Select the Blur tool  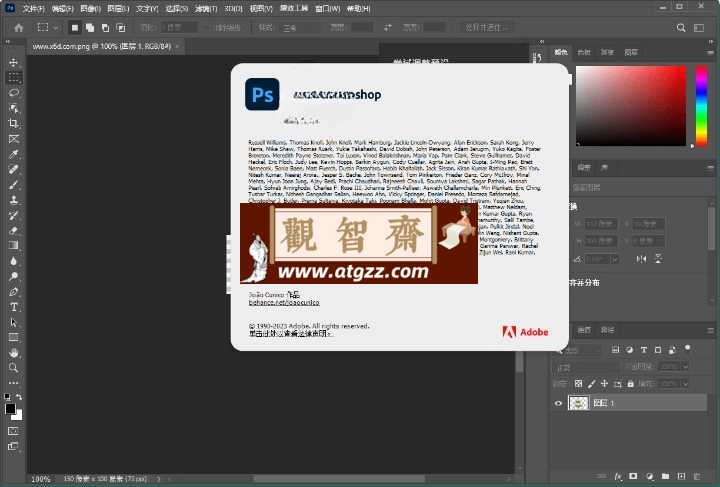point(13,261)
